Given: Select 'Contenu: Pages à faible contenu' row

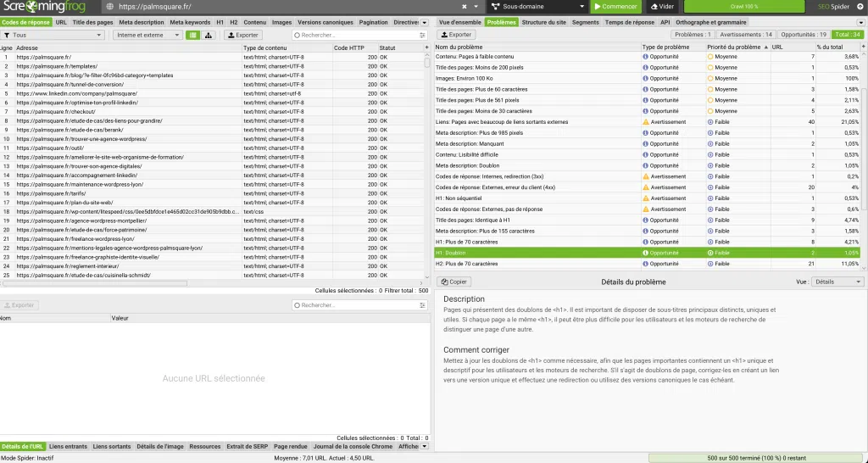Looking at the screenshot, I should point(648,57).
